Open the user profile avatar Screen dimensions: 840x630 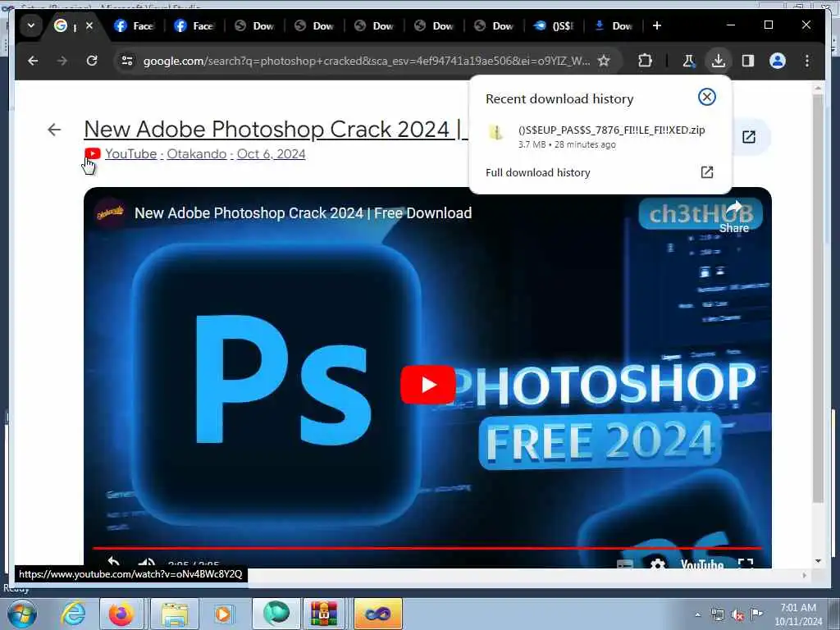click(x=778, y=61)
